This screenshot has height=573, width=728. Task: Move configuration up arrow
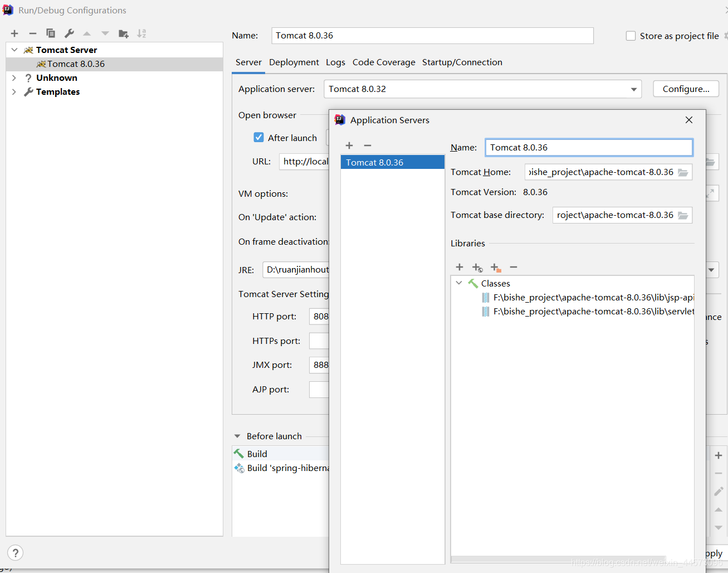pos(87,33)
